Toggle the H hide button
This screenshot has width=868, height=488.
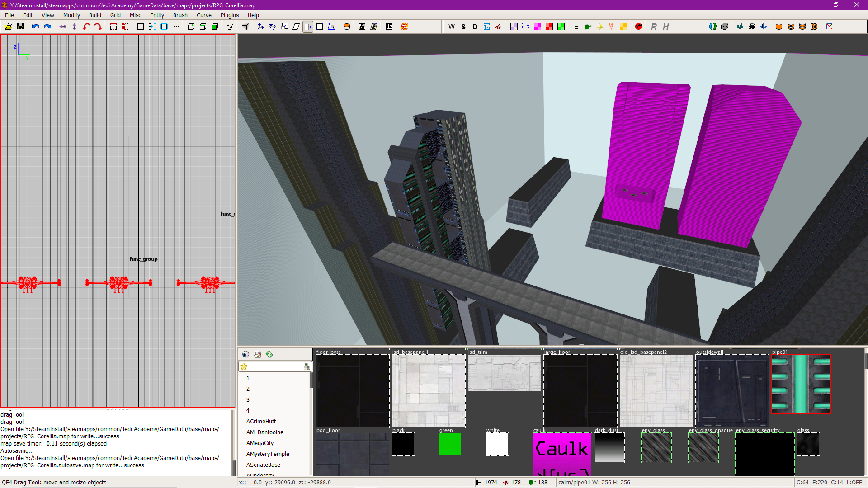(665, 27)
